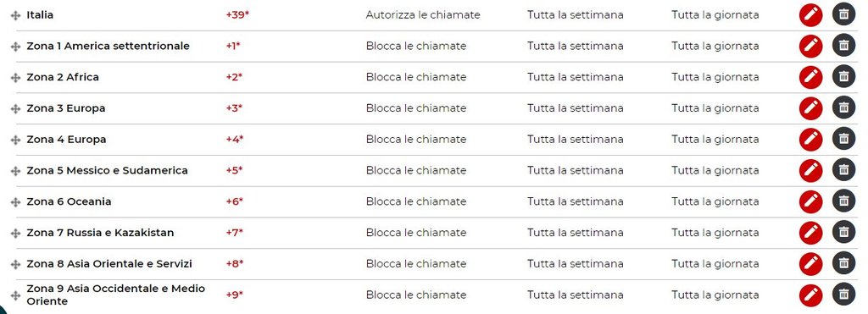Edit the Italia call rule
Viewport: 868px width, 314px height.
point(810,15)
